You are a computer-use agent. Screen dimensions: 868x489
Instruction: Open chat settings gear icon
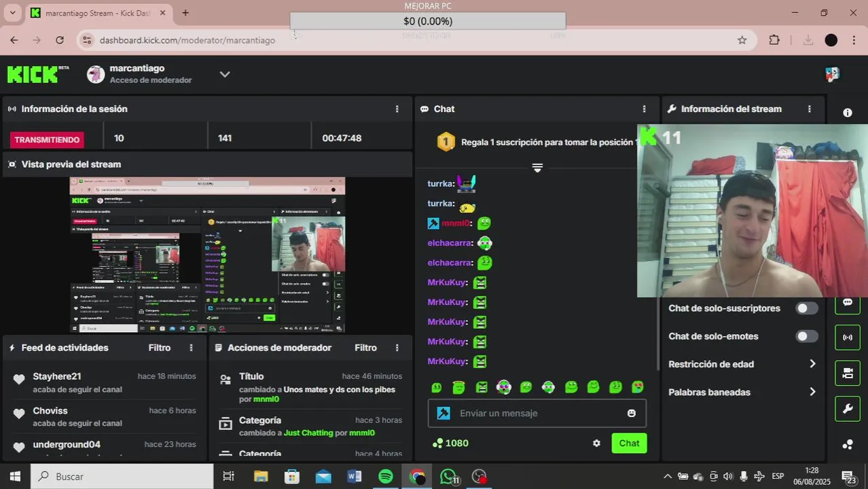click(596, 443)
